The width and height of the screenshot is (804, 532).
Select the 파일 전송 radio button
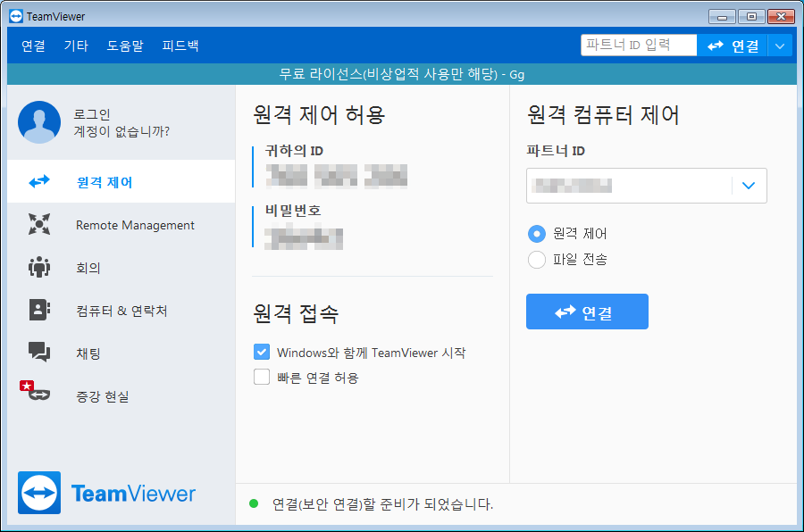point(537,260)
